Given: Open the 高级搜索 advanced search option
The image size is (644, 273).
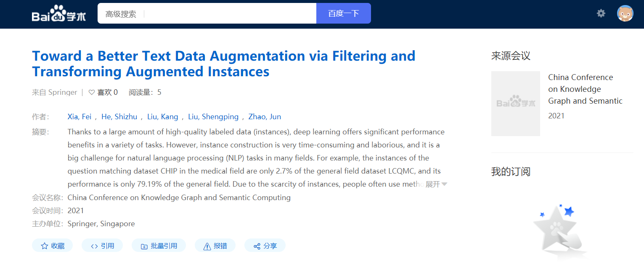Looking at the screenshot, I should tap(121, 14).
